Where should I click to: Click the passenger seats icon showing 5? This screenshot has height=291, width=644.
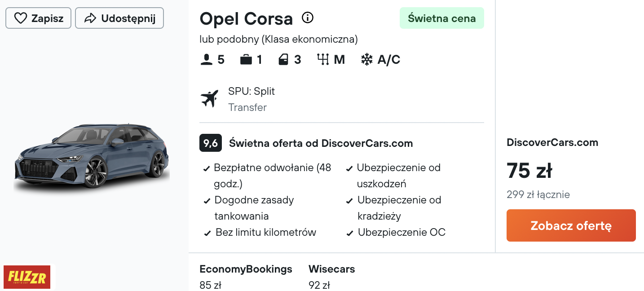click(207, 60)
